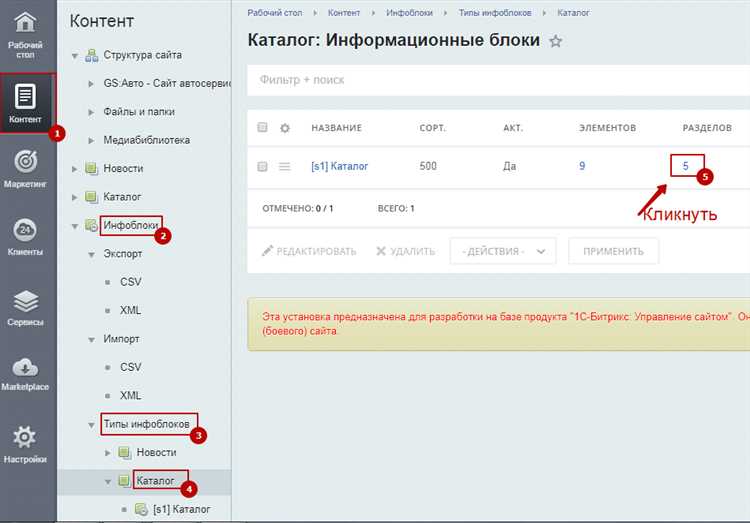
Task: Check the [s1] Каталог row checkbox
Action: [262, 166]
